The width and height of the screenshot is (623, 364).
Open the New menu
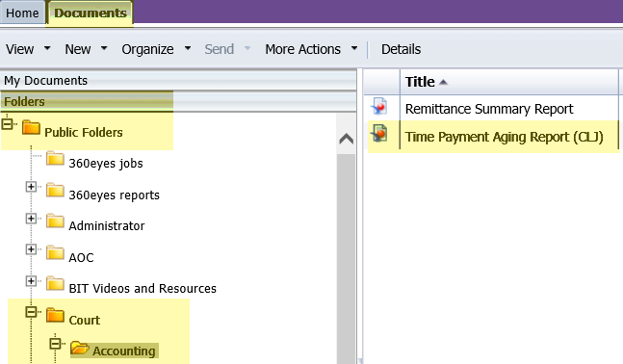[x=78, y=49]
